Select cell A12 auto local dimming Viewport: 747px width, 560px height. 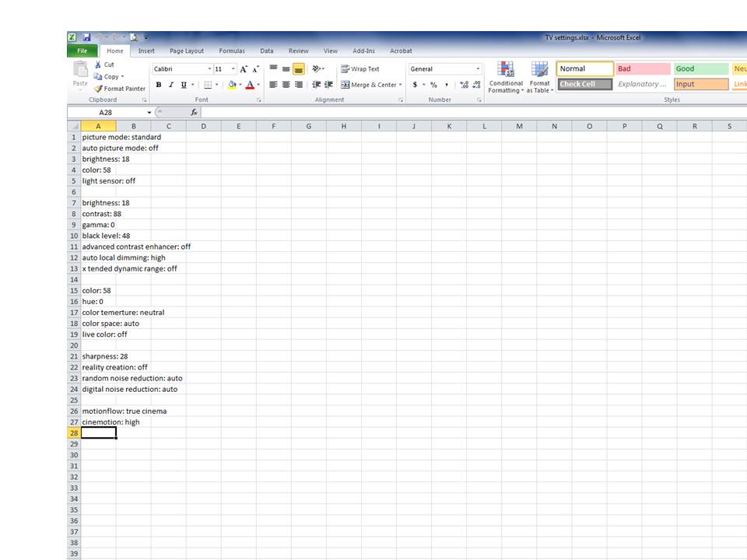pos(99,257)
